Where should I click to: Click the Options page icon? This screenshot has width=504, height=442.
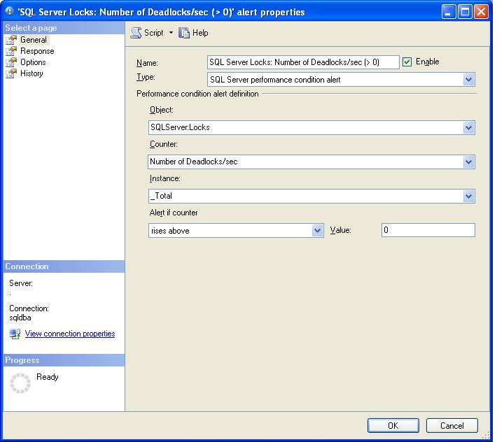pyautogui.click(x=11, y=62)
